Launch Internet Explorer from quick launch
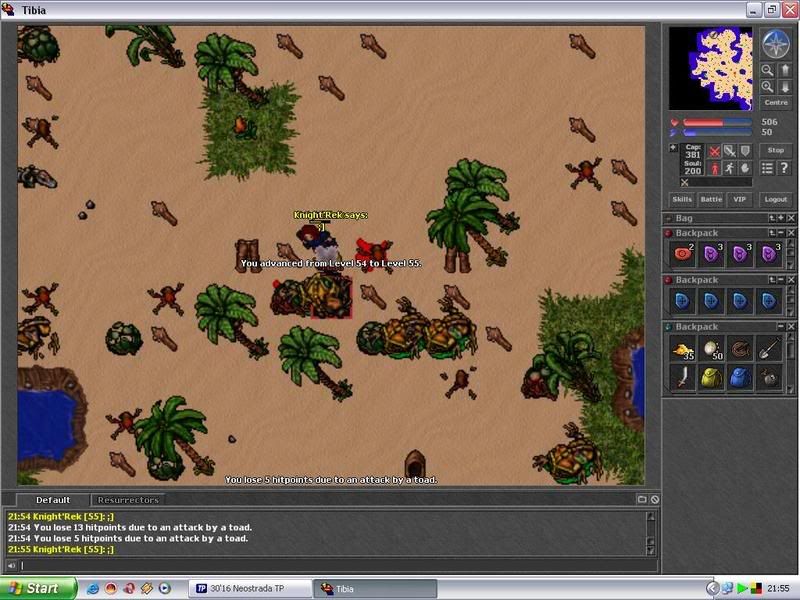The image size is (800, 600). 93,588
